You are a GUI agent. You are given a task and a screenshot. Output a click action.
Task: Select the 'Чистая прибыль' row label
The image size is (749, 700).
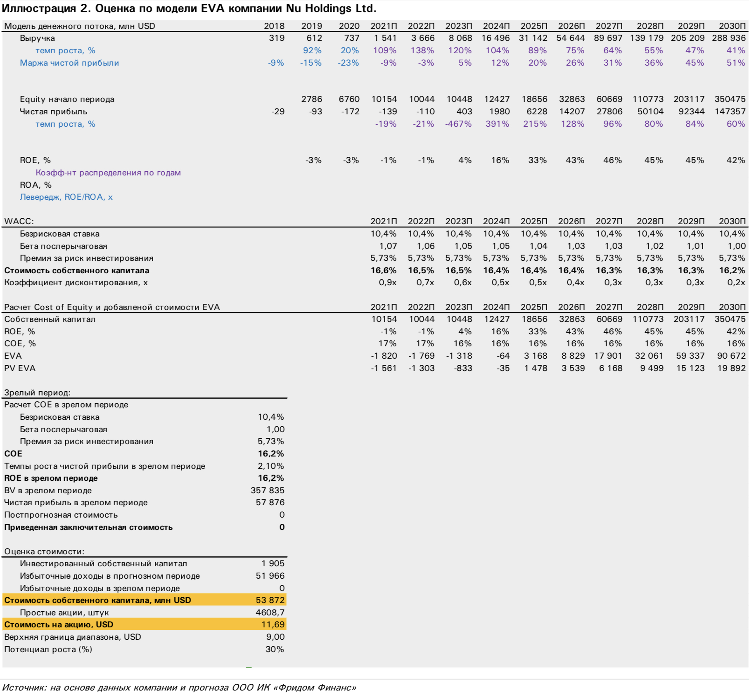coord(54,111)
